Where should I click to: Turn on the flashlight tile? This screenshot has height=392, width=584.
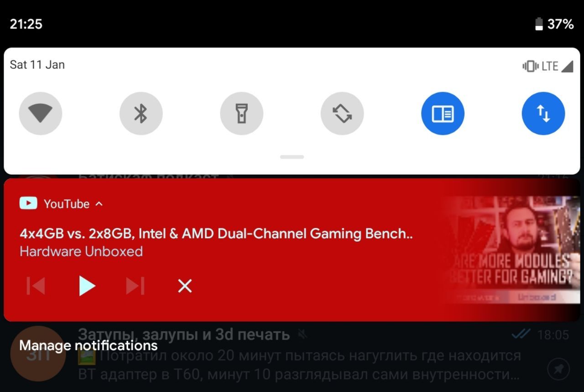pyautogui.click(x=242, y=113)
